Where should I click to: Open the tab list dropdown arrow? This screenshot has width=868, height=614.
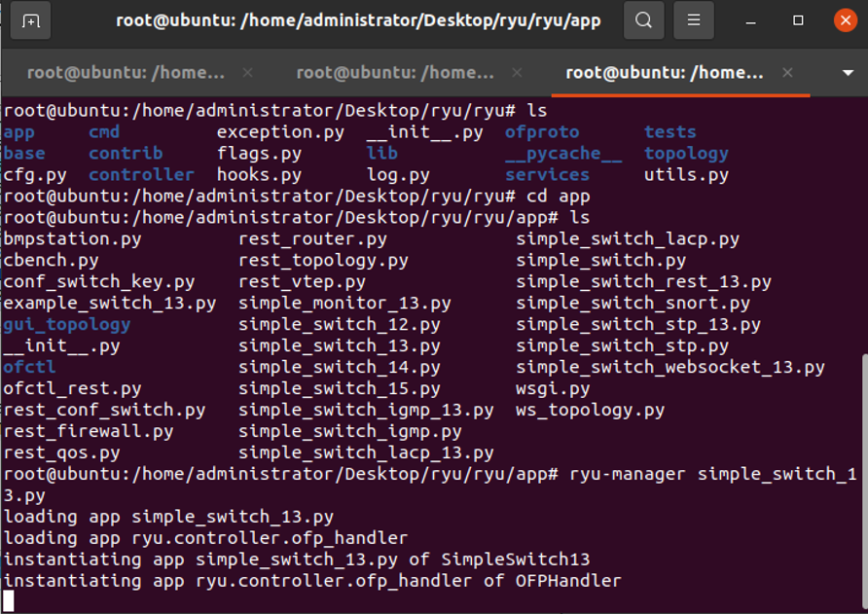pos(848,73)
